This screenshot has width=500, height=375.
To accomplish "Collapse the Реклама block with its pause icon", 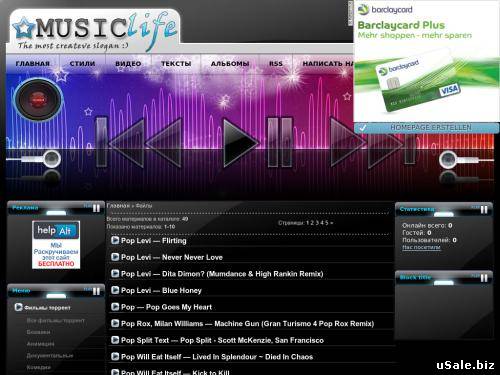I will [x=96, y=209].
